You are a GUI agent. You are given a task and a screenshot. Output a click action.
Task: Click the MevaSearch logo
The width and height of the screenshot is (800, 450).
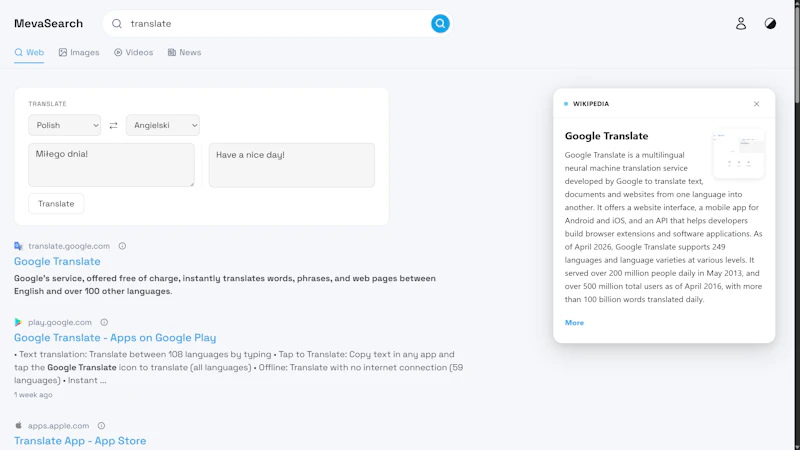coord(48,23)
